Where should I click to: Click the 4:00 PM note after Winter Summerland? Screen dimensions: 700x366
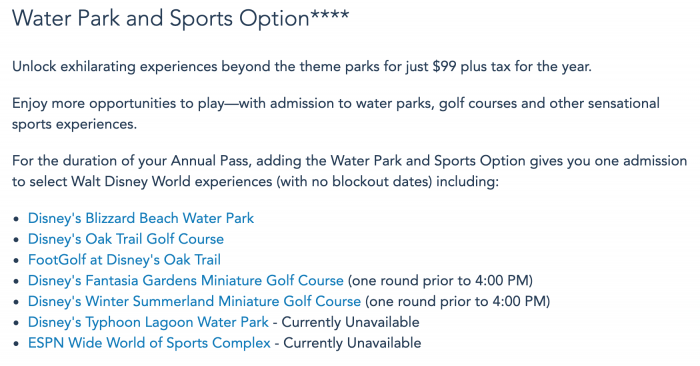click(x=458, y=301)
